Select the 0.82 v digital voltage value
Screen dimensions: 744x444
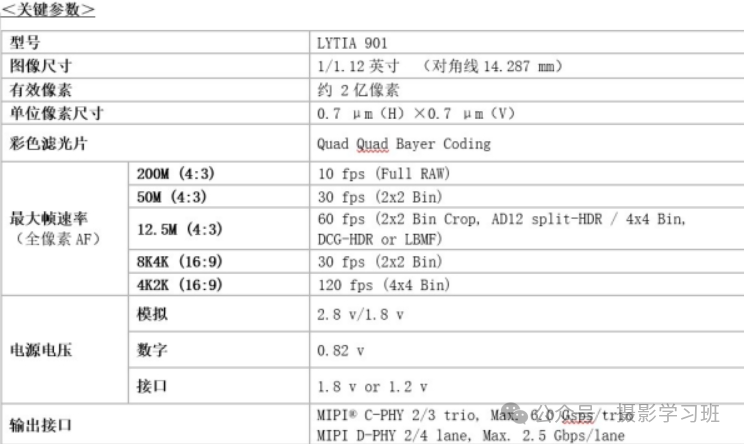coord(340,351)
